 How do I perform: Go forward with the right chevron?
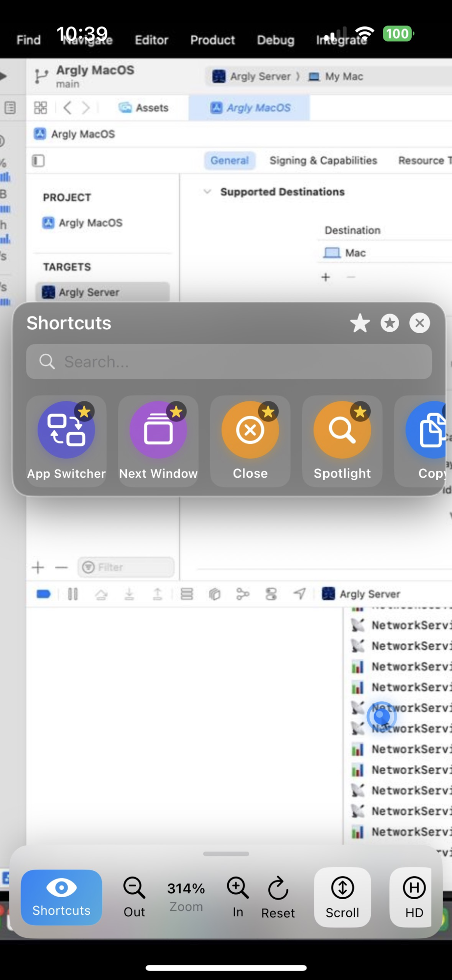(x=86, y=108)
